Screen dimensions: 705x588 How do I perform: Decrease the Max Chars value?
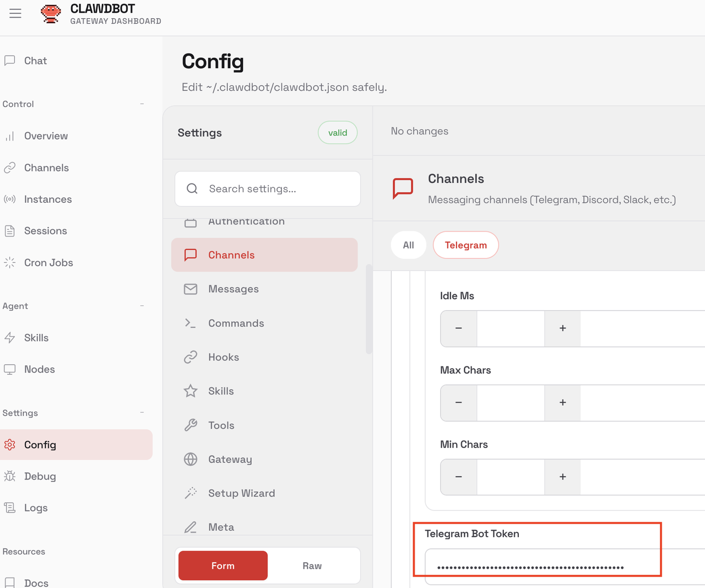pyautogui.click(x=459, y=403)
